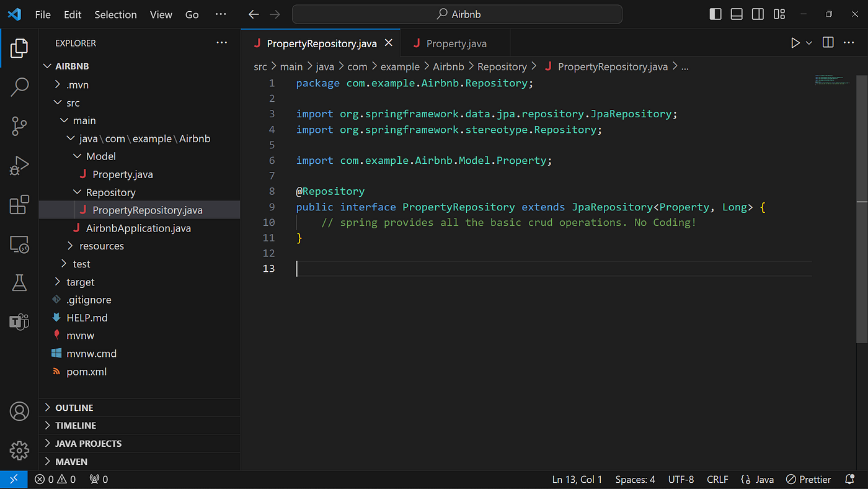Open the Testing beaker view
This screenshot has width=868, height=489.
point(19,282)
